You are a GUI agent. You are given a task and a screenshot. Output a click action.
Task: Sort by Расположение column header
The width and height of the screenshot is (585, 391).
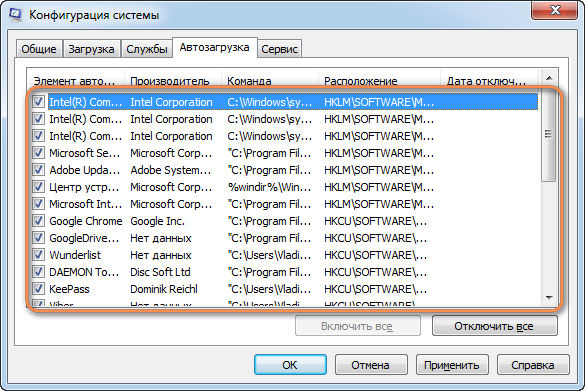coord(379,80)
